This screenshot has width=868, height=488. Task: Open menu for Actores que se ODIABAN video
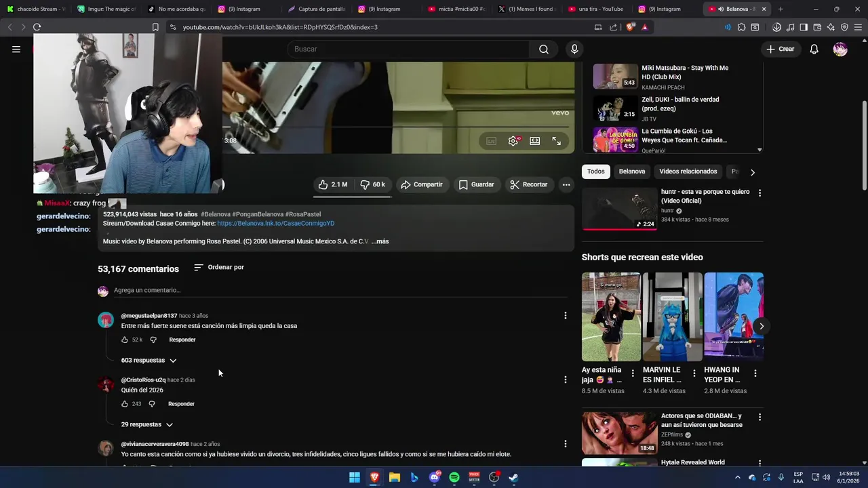(x=759, y=418)
